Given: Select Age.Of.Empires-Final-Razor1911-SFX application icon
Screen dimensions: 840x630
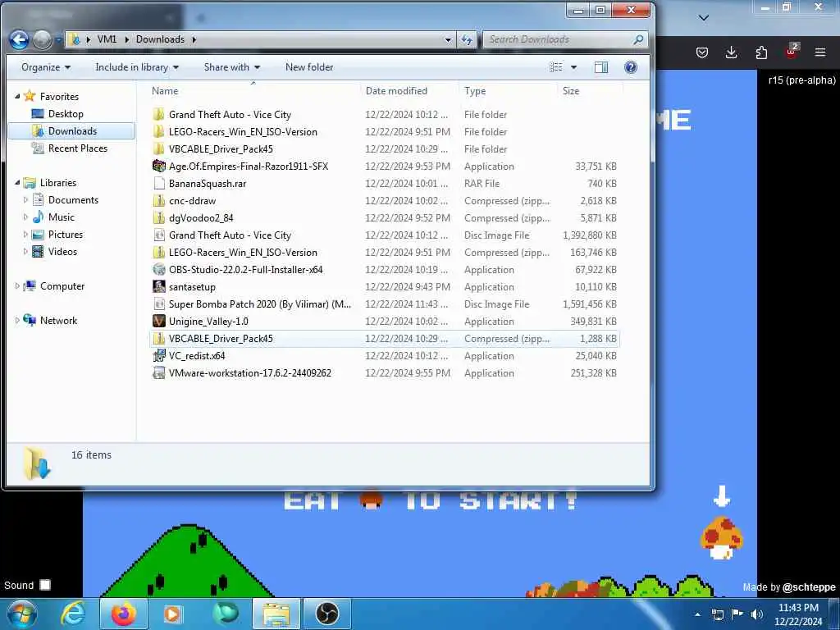Looking at the screenshot, I should (x=158, y=166).
